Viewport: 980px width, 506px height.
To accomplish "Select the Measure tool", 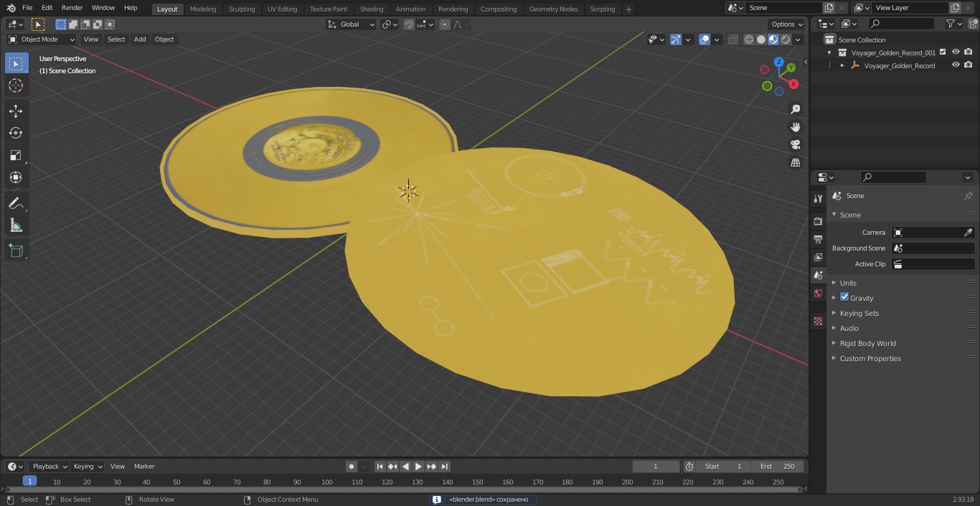I will pos(16,226).
